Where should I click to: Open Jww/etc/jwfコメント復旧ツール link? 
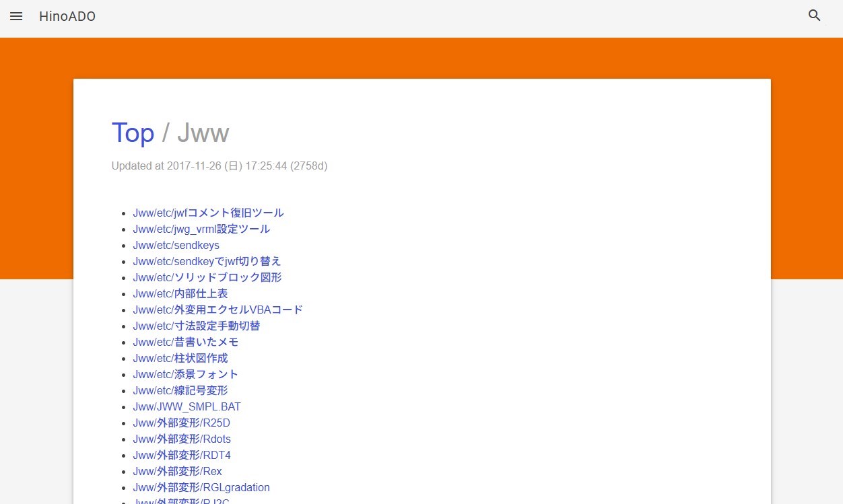point(209,213)
